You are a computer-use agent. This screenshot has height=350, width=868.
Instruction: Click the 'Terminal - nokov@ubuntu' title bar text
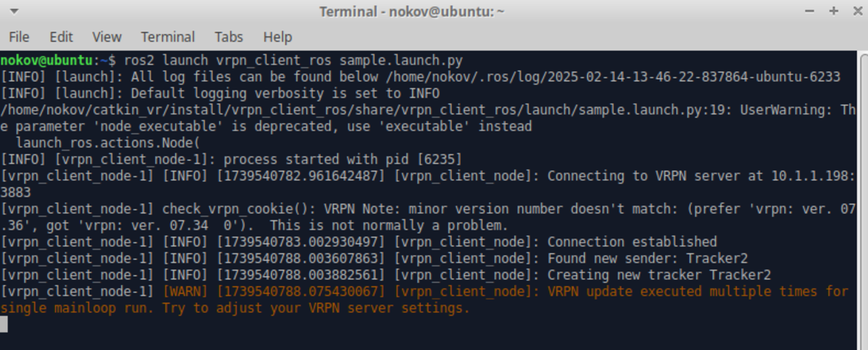412,12
